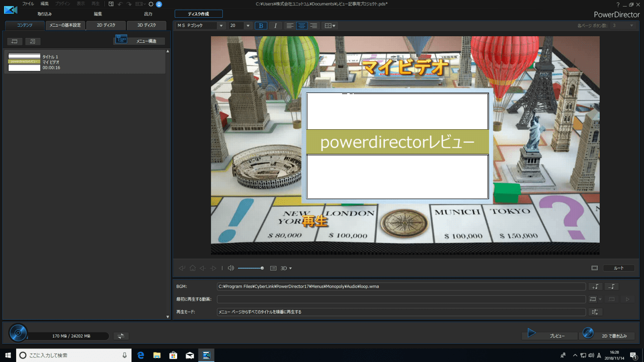
Task: Open the 編集 menu in menu bar
Action: [x=45, y=4]
